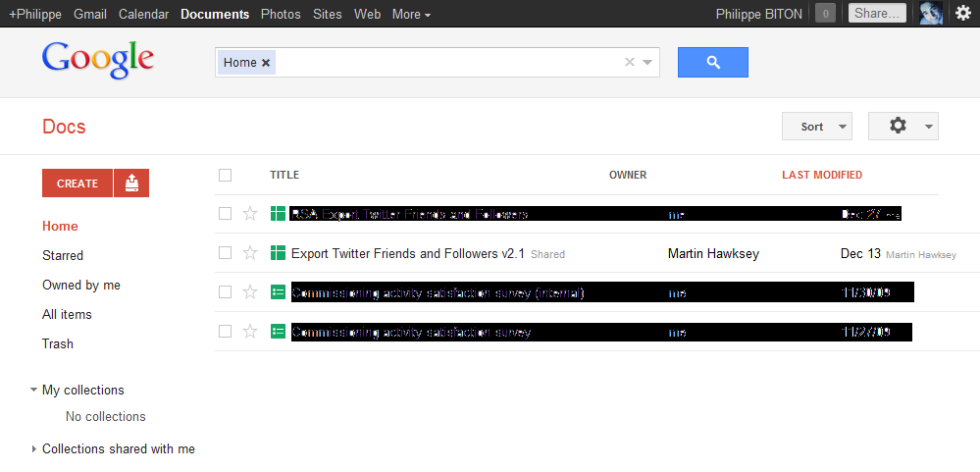Screen dimensions: 980x472
Task: Go to Gmail from top navigation
Action: [90, 14]
